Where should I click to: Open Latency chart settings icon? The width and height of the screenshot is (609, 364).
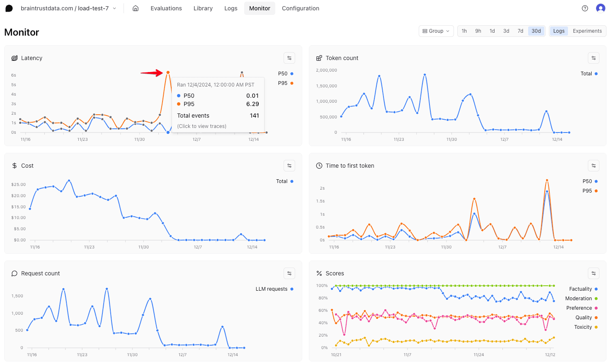click(x=289, y=58)
